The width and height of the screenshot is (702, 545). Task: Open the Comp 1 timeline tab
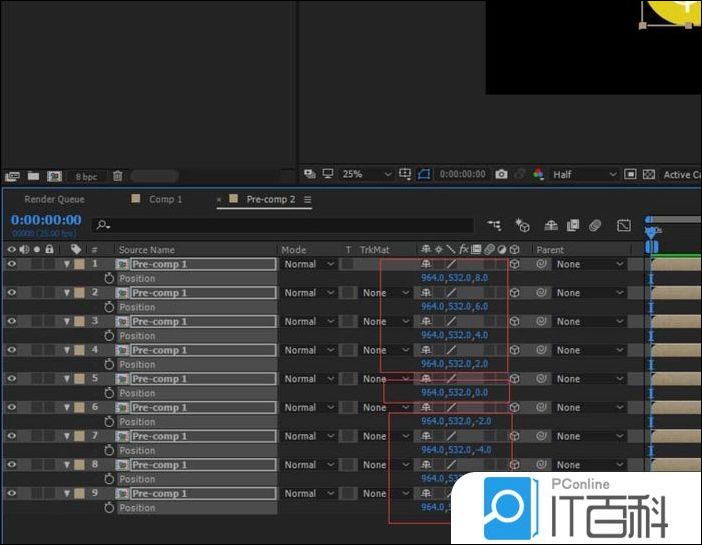[x=166, y=199]
